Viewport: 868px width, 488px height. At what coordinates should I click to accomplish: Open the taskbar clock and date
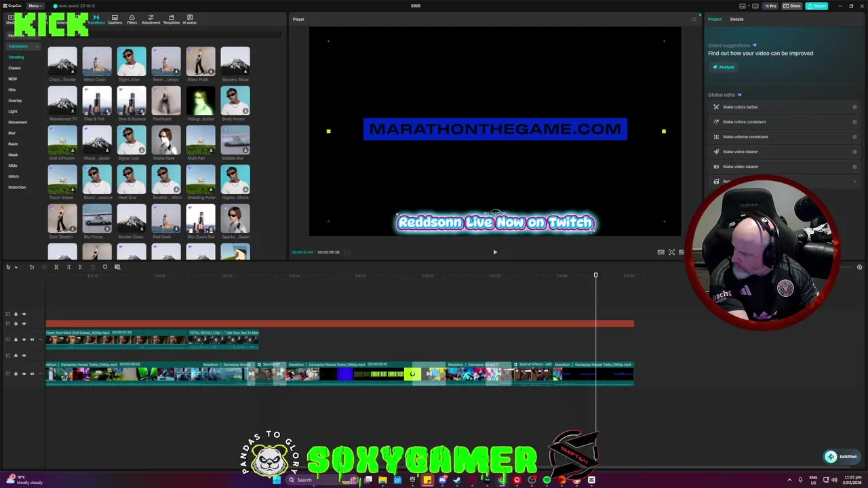tap(852, 480)
